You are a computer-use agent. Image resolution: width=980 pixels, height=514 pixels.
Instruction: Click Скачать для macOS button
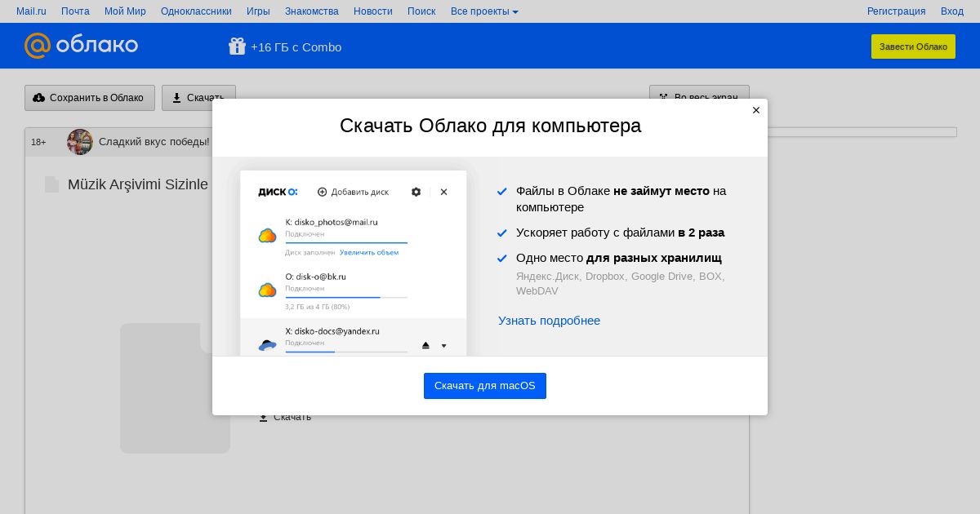(x=485, y=386)
